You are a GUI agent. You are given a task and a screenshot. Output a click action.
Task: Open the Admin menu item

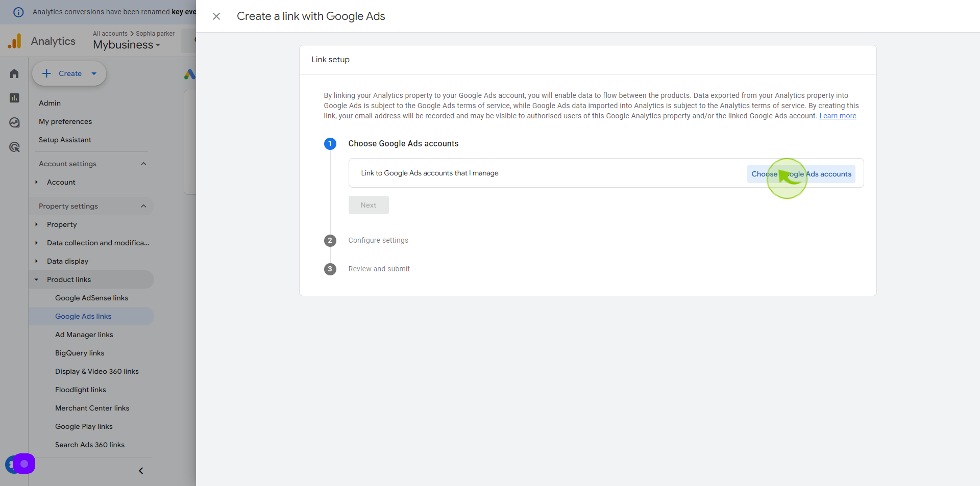50,103
